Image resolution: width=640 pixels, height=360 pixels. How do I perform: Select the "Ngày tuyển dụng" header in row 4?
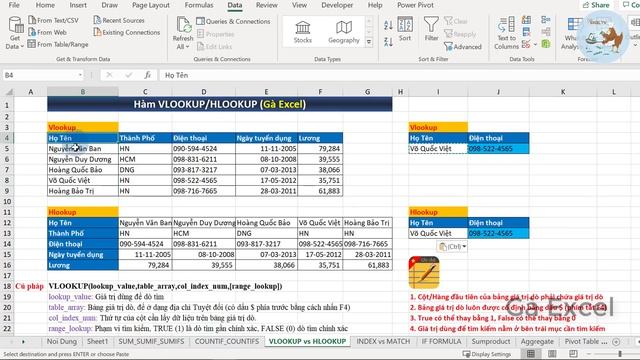(266, 138)
